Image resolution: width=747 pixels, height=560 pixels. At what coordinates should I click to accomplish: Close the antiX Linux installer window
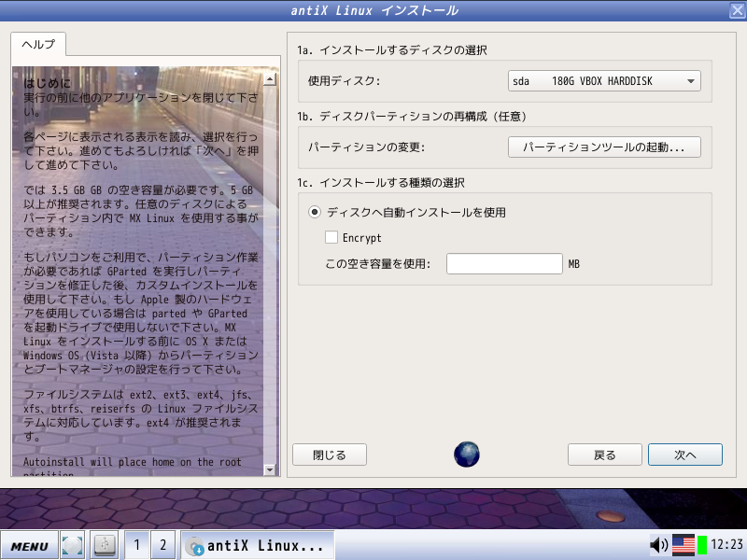click(x=738, y=10)
